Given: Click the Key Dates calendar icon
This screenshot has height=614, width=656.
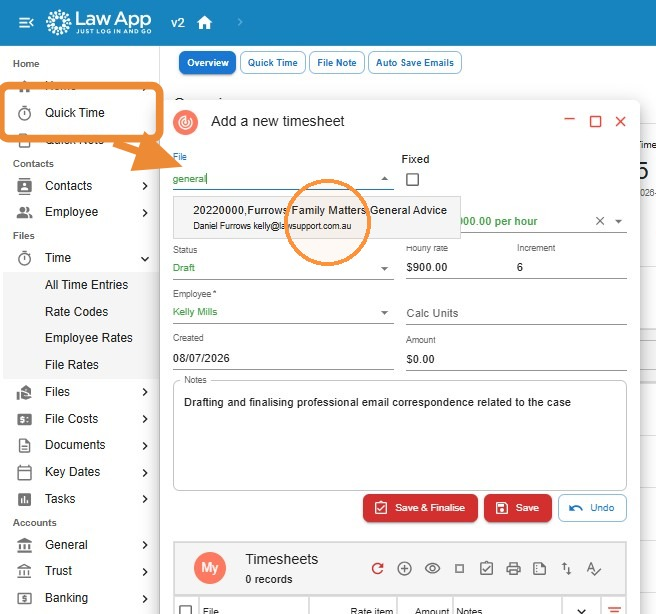Looking at the screenshot, I should point(24,472).
